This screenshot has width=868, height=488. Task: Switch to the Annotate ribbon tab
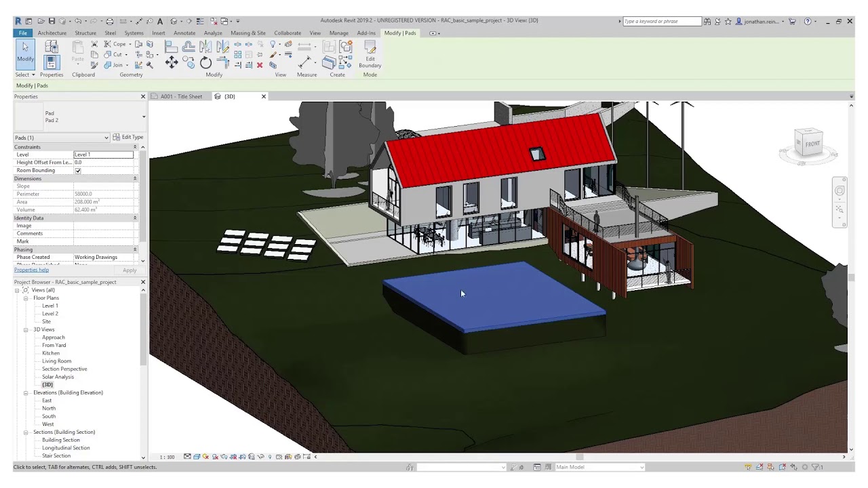[x=184, y=33]
